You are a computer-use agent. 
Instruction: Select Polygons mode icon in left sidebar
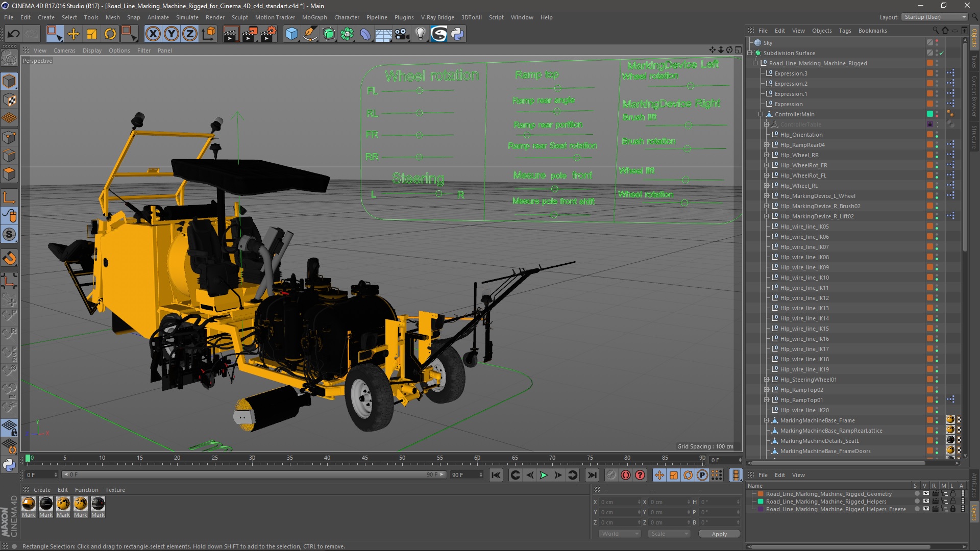click(x=9, y=174)
